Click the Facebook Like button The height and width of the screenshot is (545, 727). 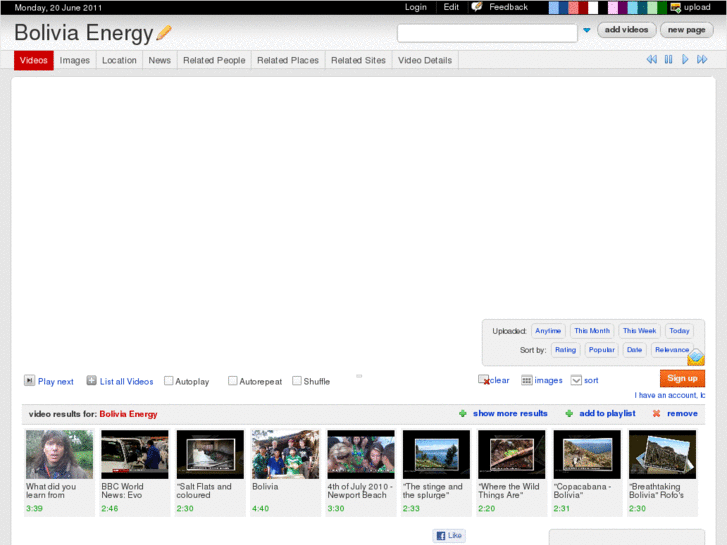click(449, 535)
